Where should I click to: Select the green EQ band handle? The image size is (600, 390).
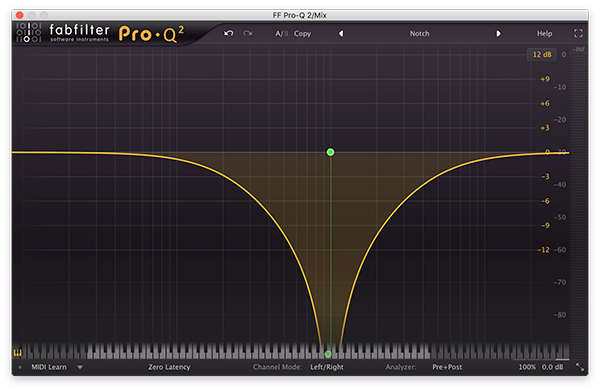click(x=331, y=152)
